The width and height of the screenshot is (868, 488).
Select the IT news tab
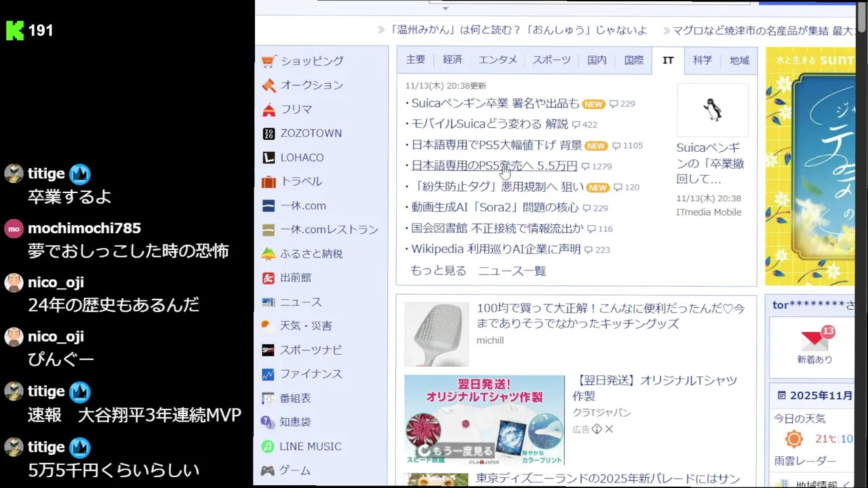668,60
